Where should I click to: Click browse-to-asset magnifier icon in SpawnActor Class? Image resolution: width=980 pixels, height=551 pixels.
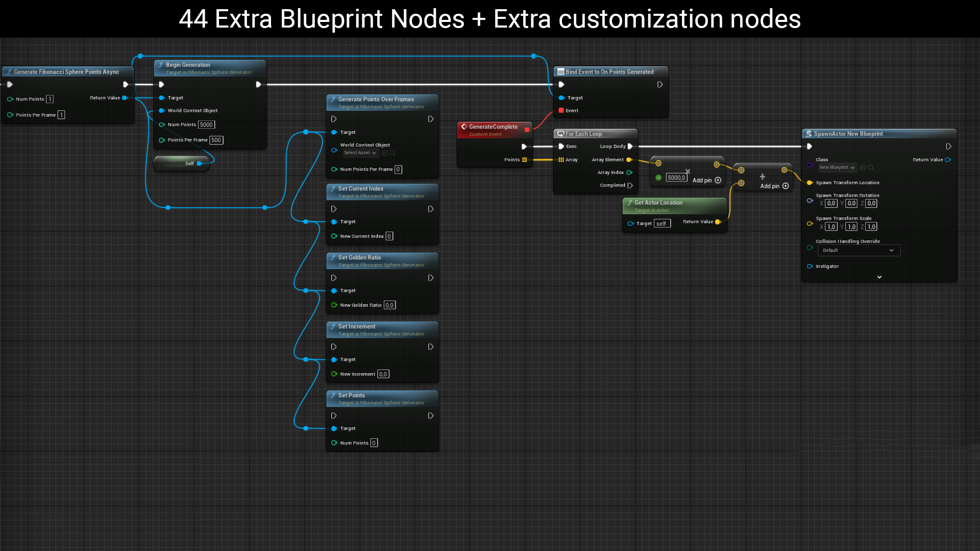point(871,167)
